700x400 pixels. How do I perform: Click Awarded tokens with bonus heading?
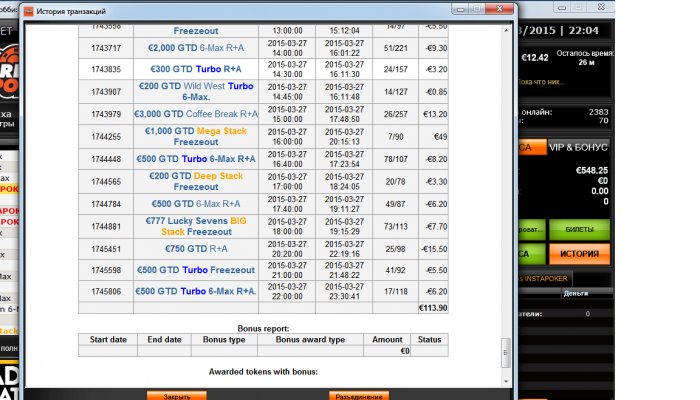263,371
